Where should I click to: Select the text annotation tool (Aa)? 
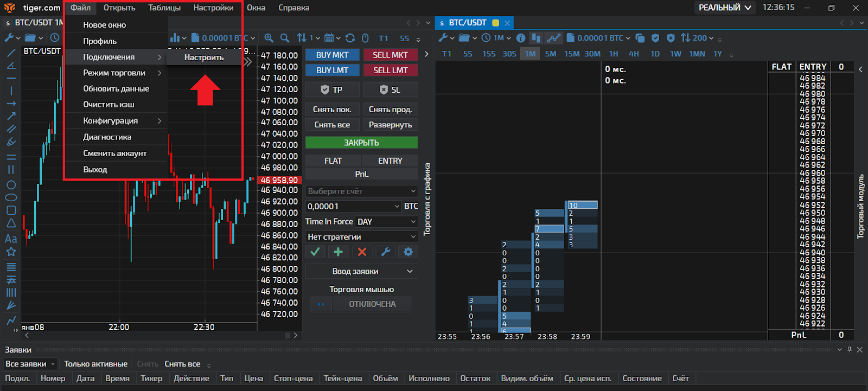click(x=11, y=239)
